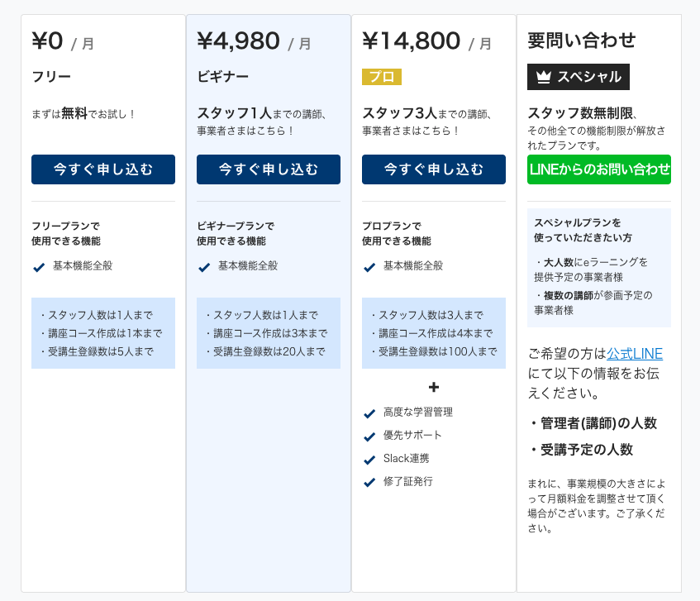The width and height of the screenshot is (700, 601).
Task: Click checkmark icon beside プロ plan 基本機能全般
Action: tap(369, 267)
